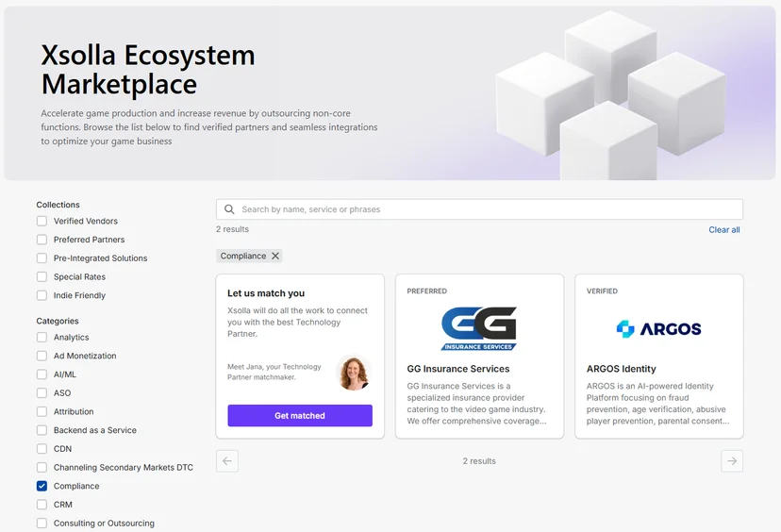Enable the AI/ML category filter
The image size is (781, 532).
coord(42,374)
